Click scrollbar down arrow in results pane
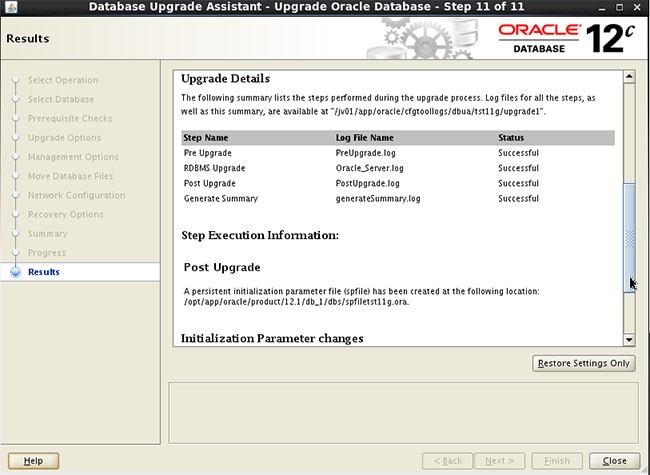The width and height of the screenshot is (650, 475). pos(629,340)
